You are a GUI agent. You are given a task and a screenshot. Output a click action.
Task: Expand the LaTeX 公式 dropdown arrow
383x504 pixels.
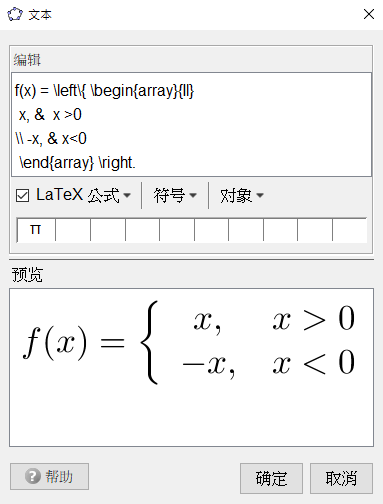point(127,195)
